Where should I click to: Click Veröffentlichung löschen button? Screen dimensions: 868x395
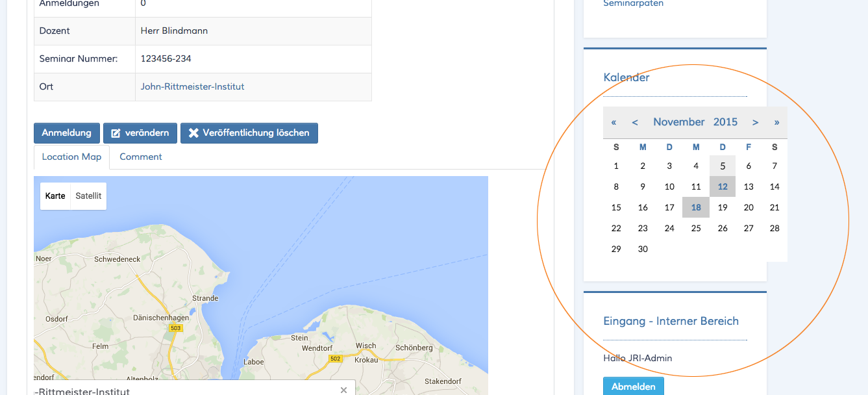(249, 133)
